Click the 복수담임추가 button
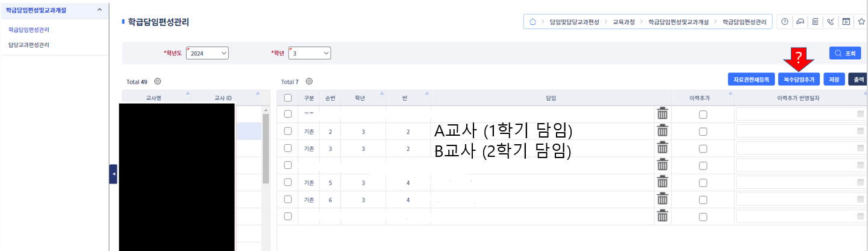The width and height of the screenshot is (868, 251). point(798,79)
